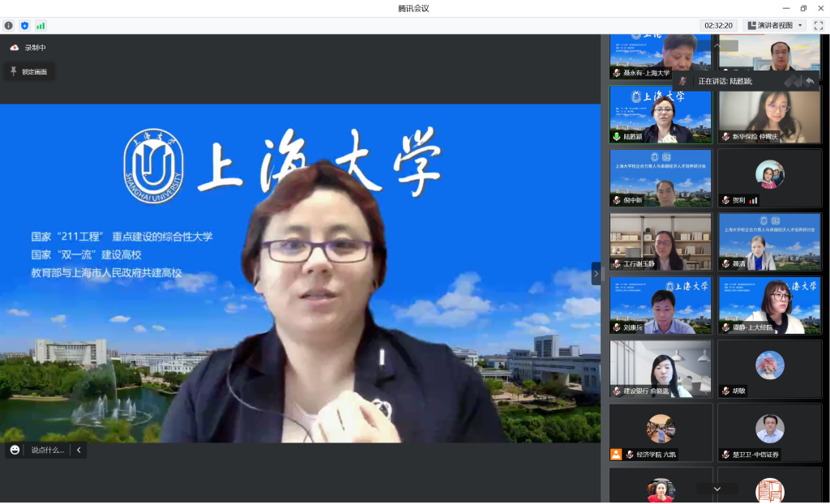Image resolution: width=830 pixels, height=504 pixels.
Task: Page down the participant list arrow
Action: 717,489
